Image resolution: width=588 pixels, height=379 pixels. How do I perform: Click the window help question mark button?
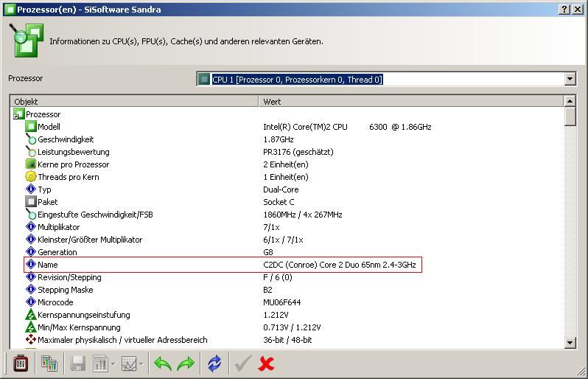tap(564, 10)
